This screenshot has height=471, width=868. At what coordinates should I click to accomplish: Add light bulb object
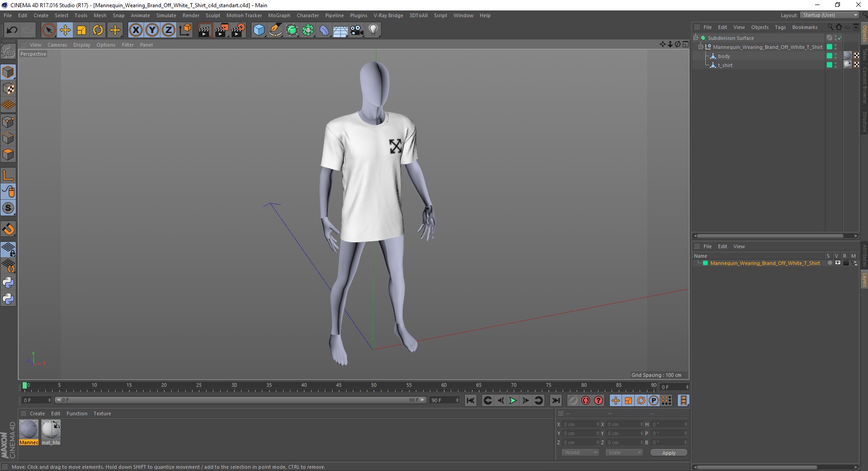[373, 30]
